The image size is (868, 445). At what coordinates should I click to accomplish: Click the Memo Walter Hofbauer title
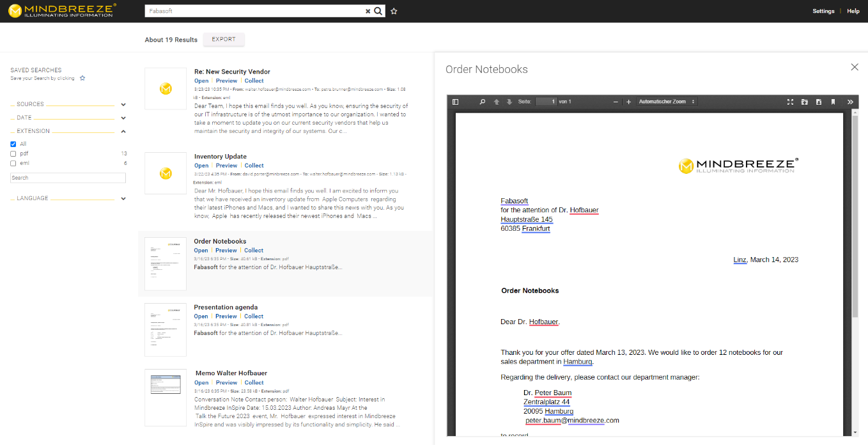click(231, 373)
